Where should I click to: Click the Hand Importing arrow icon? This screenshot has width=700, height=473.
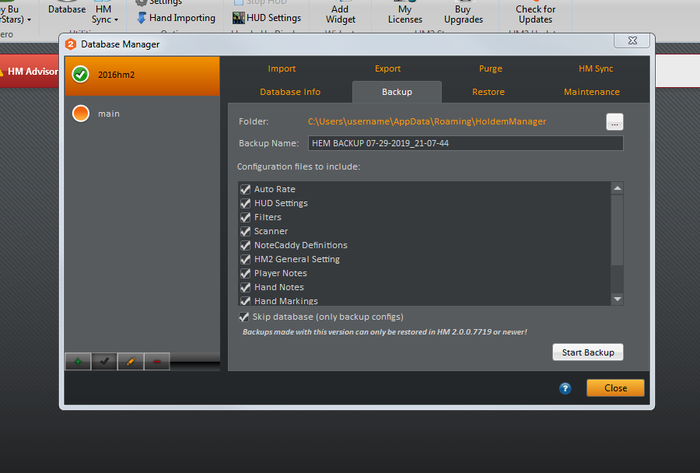[x=142, y=18]
